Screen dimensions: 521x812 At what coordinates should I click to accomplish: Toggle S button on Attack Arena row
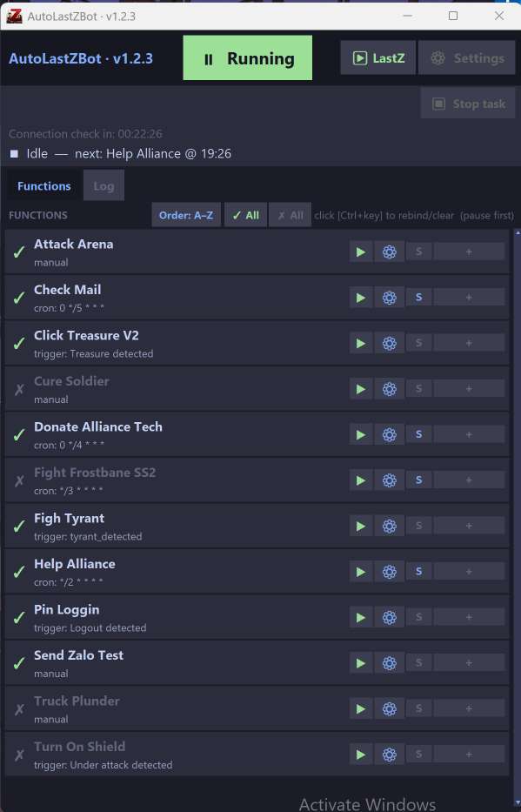(418, 252)
